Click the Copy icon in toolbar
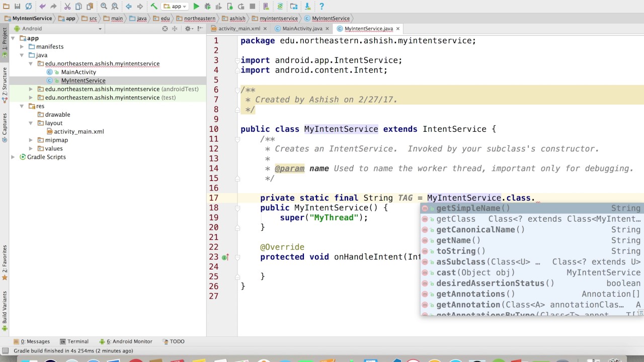The width and height of the screenshot is (644, 362). click(78, 7)
